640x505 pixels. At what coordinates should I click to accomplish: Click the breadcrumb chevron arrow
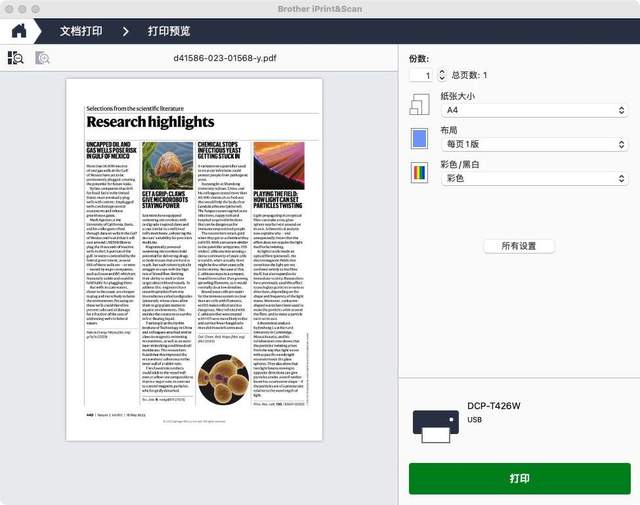[x=126, y=31]
